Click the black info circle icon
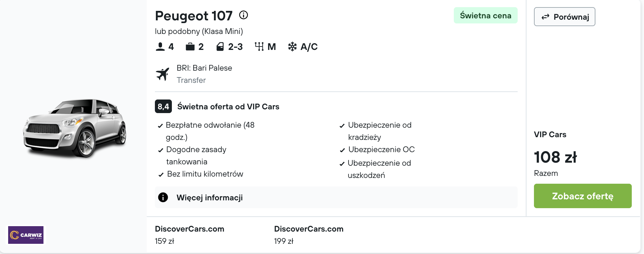This screenshot has width=644, height=254. point(163,197)
